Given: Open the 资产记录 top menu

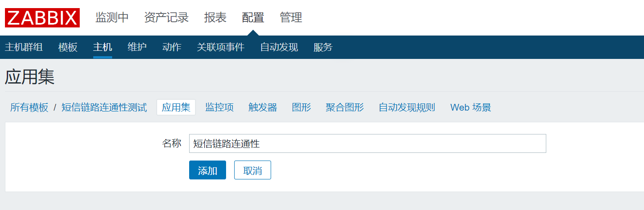Looking at the screenshot, I should click(x=166, y=18).
